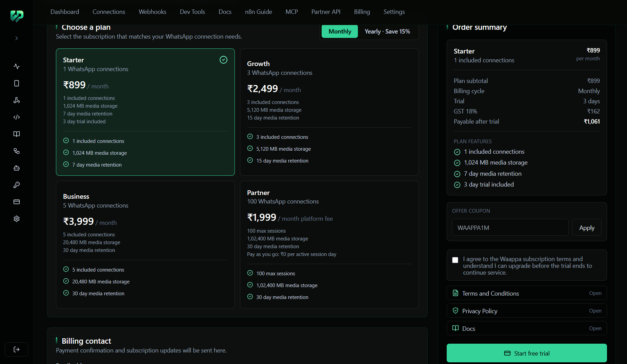Click the 'Billing contact' heading
The image size is (627, 364).
coord(86,341)
